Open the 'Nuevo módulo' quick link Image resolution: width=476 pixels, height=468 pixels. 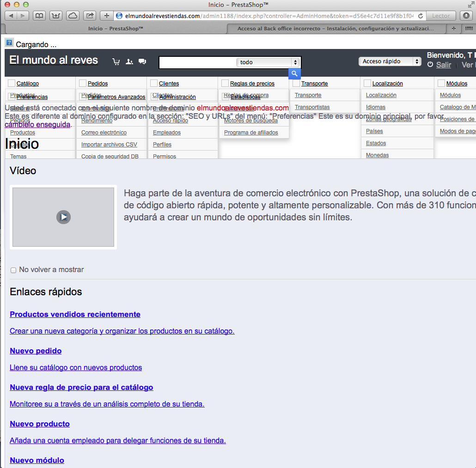(x=37, y=460)
